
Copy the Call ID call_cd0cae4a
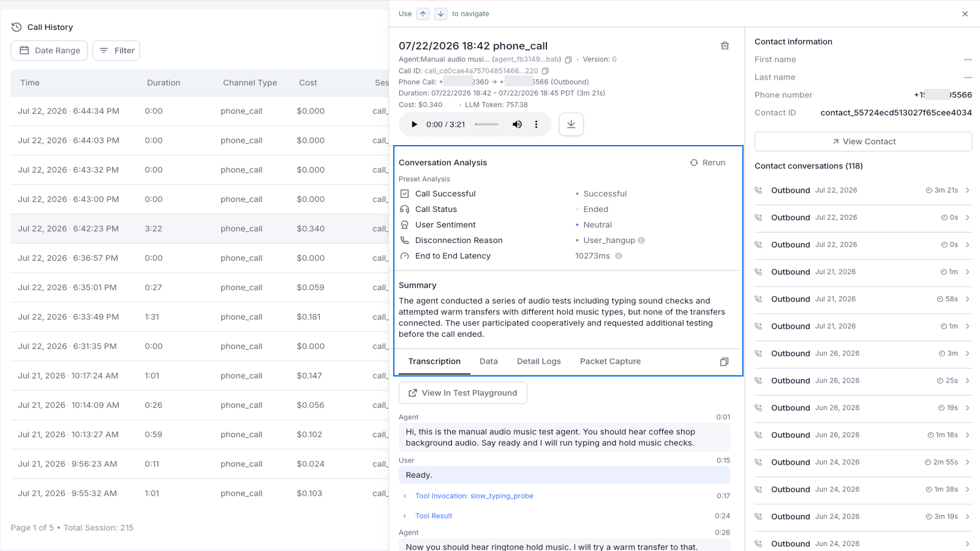[545, 71]
